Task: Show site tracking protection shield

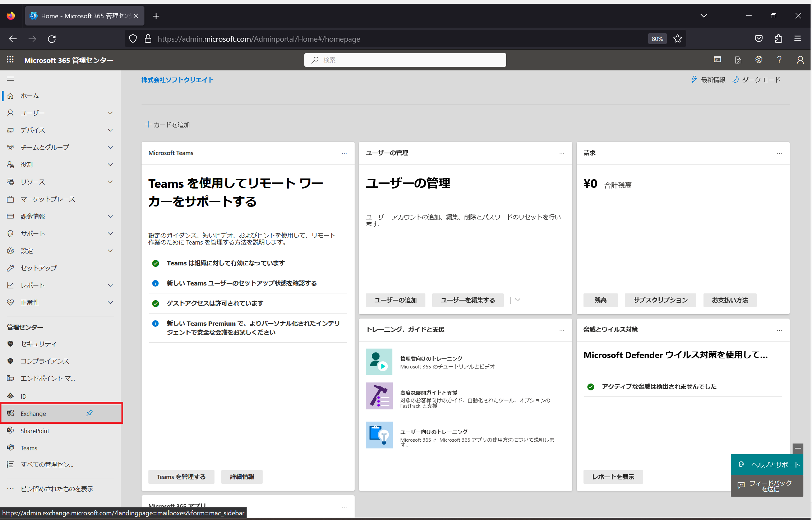Action: point(133,39)
